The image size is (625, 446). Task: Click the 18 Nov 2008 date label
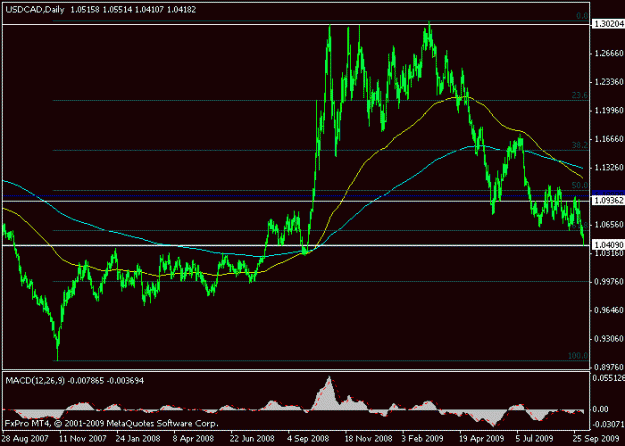coord(368,438)
